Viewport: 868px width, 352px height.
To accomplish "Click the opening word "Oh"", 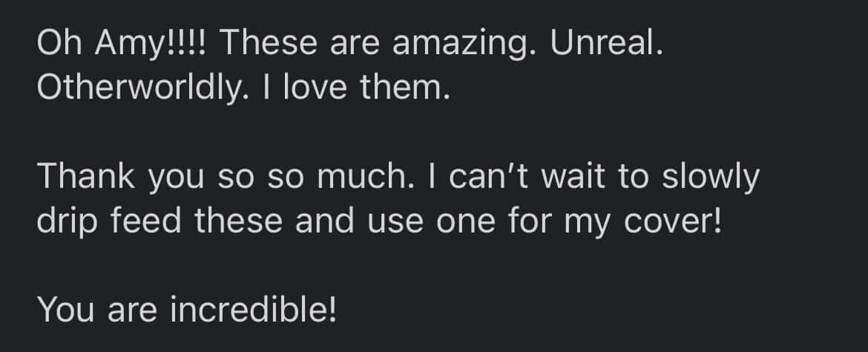I will click(x=59, y=42).
